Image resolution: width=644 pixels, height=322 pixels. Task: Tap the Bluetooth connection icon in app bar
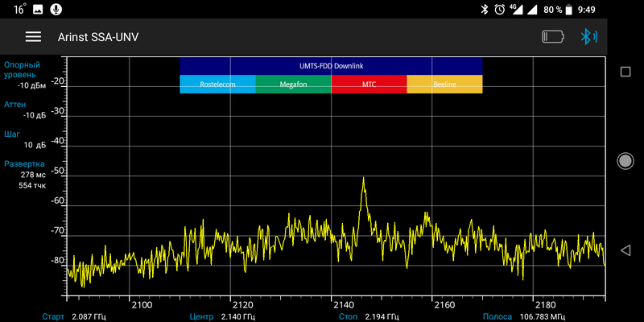pos(589,37)
